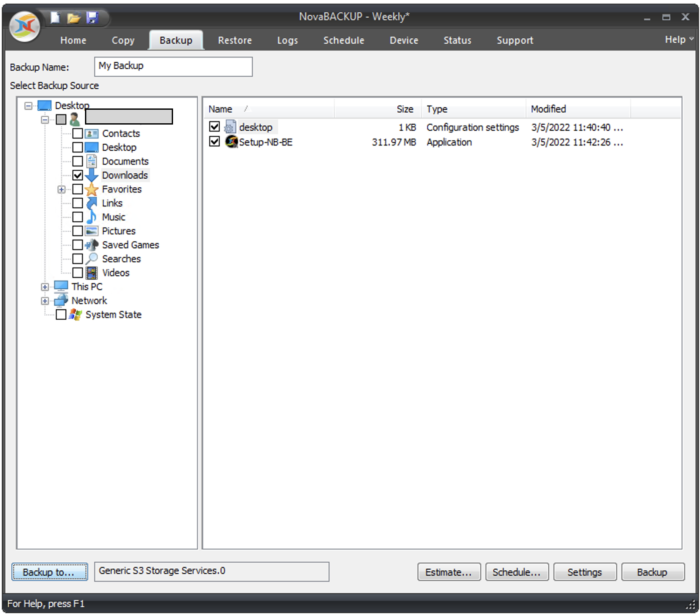Click the Saved Games icon

tap(92, 245)
